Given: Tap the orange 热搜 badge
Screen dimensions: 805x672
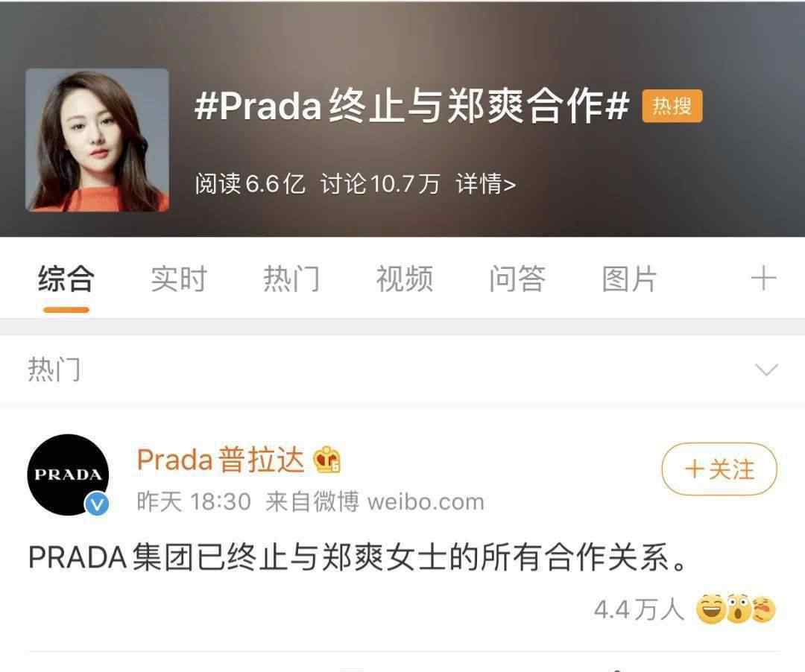Looking at the screenshot, I should pos(672,107).
